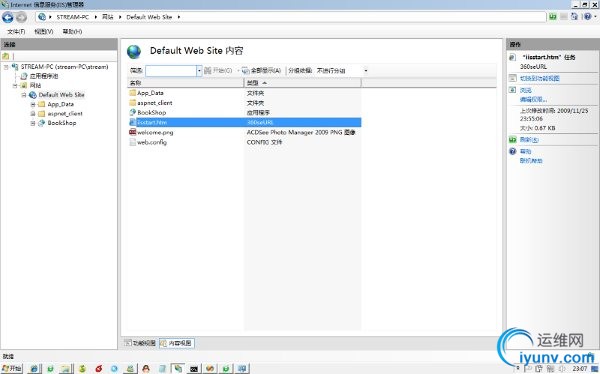The width and height of the screenshot is (600, 374).
Task: Click 联机帮助 online help link
Action: click(x=531, y=161)
